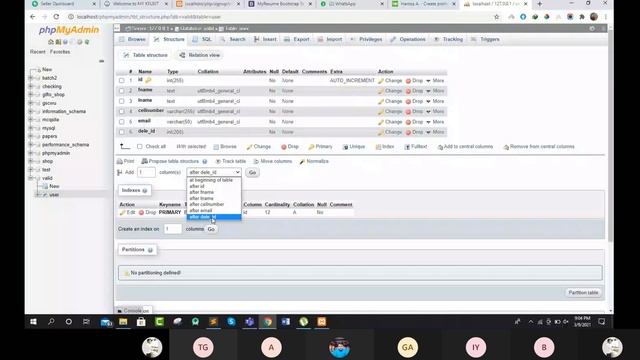Click the column position combo box showing after dele_id

[214, 173]
